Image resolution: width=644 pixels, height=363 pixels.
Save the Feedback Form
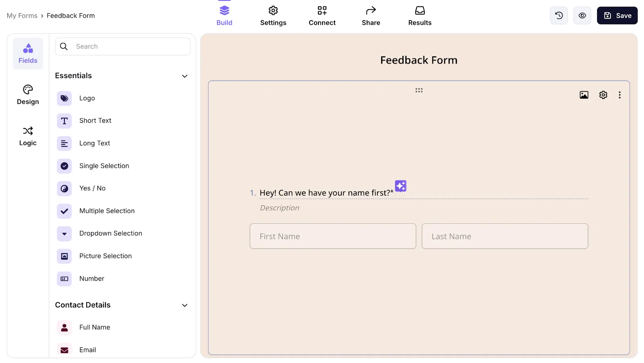coord(617,15)
